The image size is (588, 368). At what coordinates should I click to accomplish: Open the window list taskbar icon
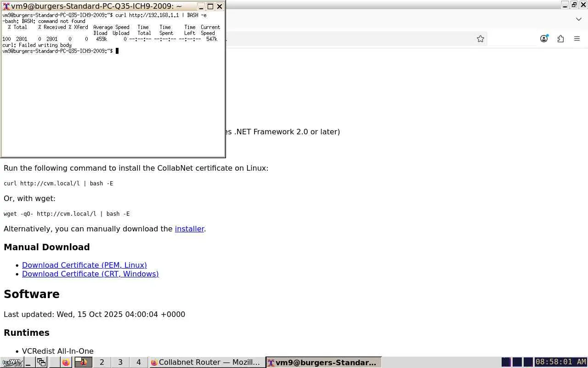[41, 362]
